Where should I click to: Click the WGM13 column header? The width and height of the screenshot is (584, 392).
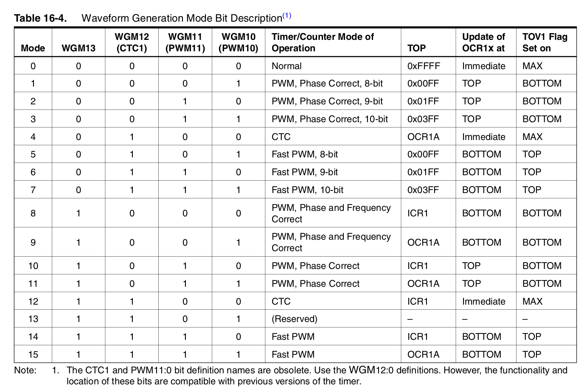point(79,48)
